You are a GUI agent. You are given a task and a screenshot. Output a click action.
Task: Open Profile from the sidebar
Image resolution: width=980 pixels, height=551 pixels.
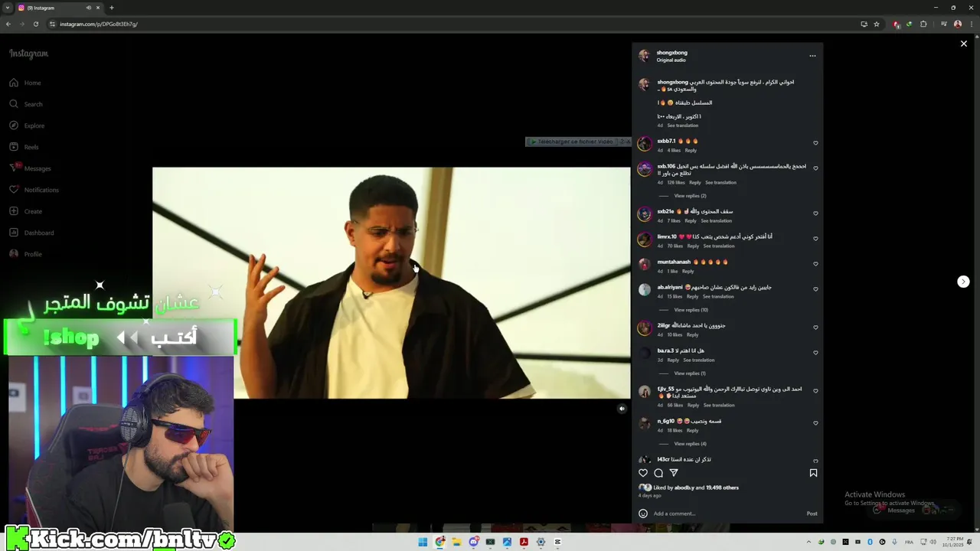(26, 254)
